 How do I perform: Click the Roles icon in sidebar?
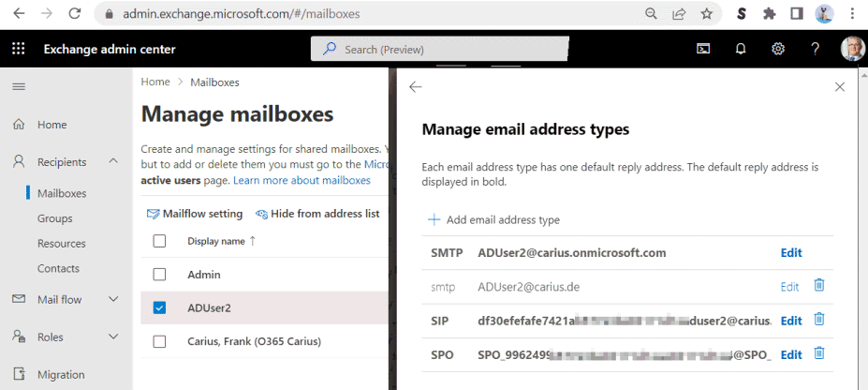click(19, 337)
